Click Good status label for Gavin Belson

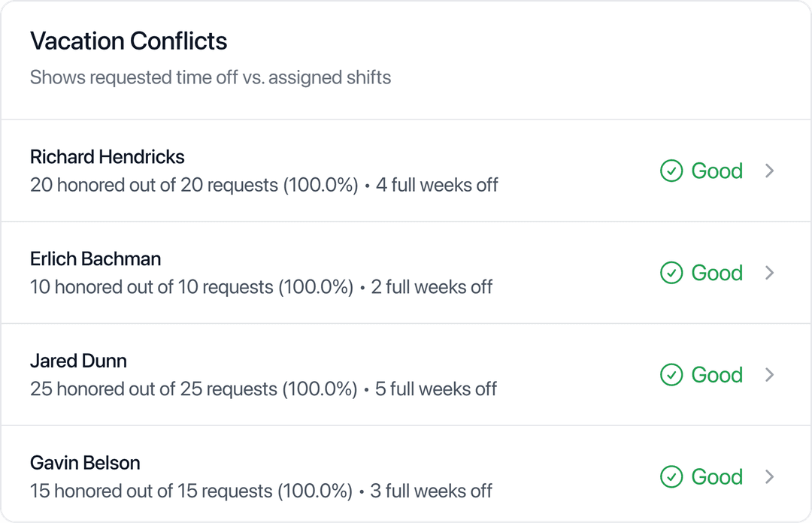tap(717, 477)
